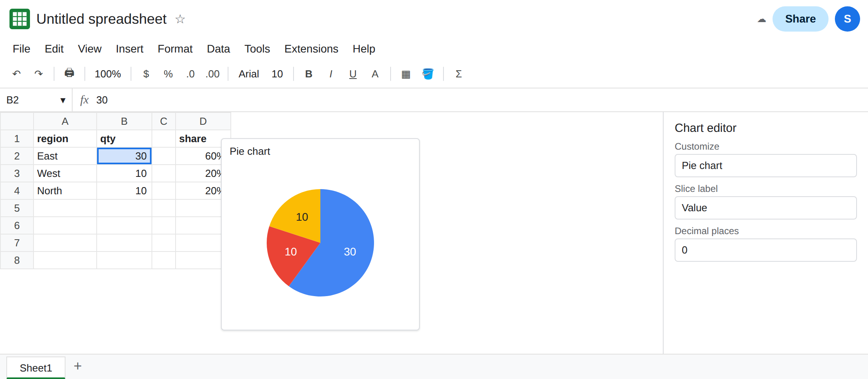Select cell B2 containing 30
Viewport: 868px width, 379px height.
(x=124, y=156)
